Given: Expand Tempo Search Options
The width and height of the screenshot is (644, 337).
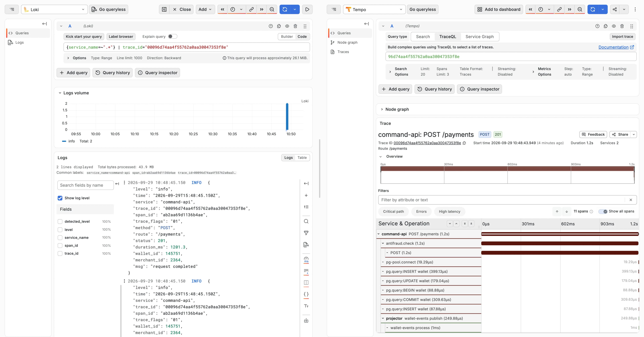Looking at the screenshot, I should click(x=390, y=72).
